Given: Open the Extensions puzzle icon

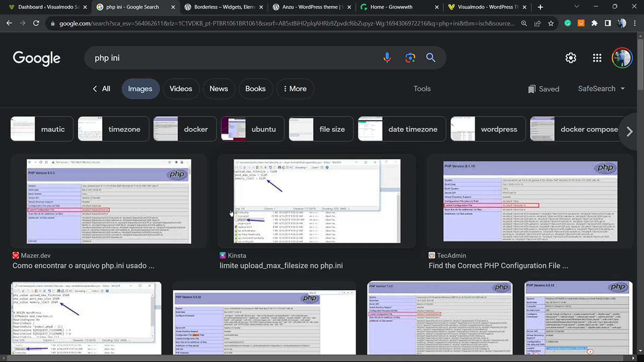Looking at the screenshot, I should pos(594,23).
